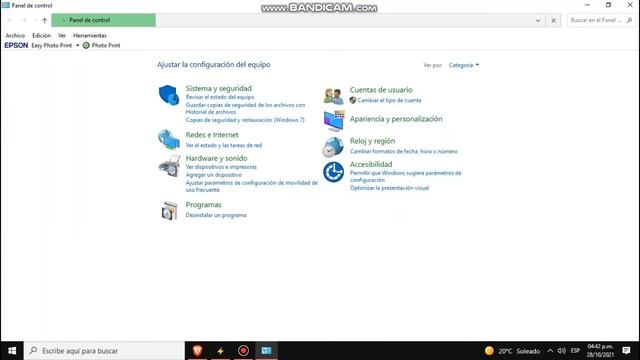Open the Ver menu
Image resolution: width=640 pixels, height=360 pixels.
(62, 36)
